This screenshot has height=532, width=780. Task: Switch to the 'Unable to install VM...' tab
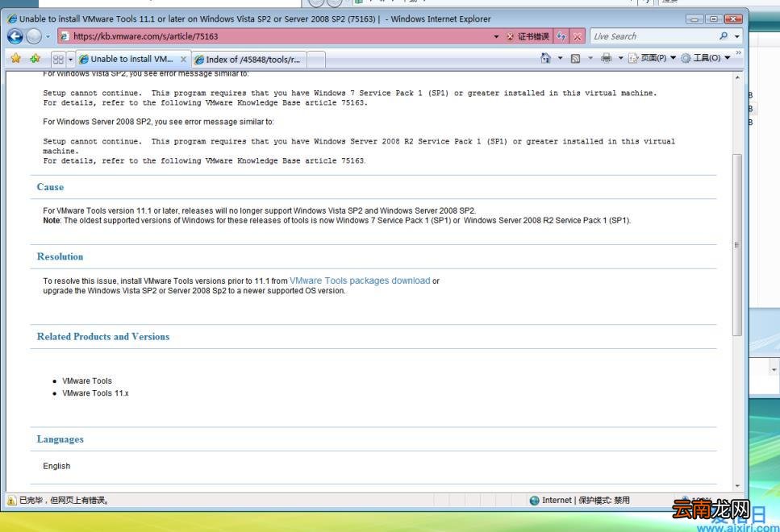(127, 59)
